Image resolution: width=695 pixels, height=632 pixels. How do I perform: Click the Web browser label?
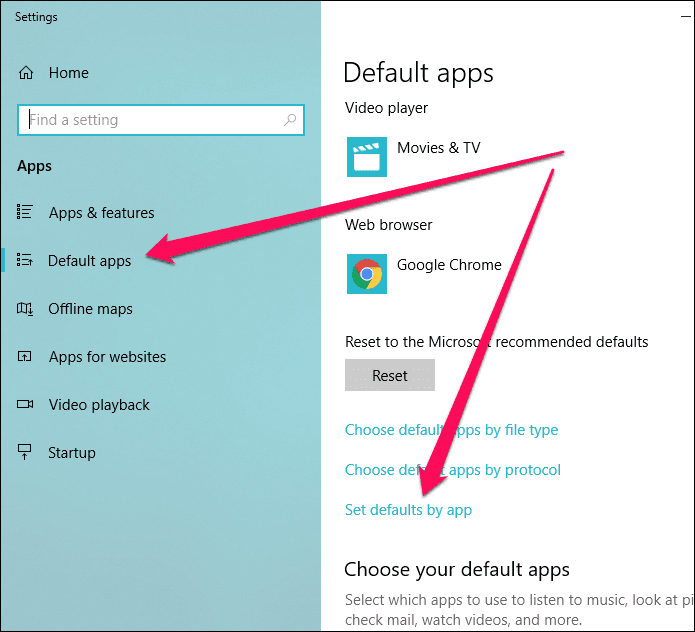tap(388, 225)
